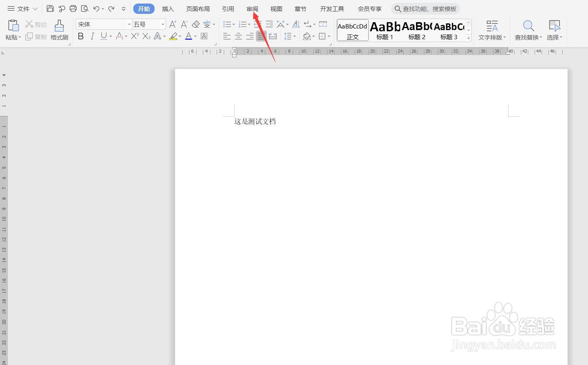Click the 复制 (Copy) button
588x365 pixels.
point(36,37)
